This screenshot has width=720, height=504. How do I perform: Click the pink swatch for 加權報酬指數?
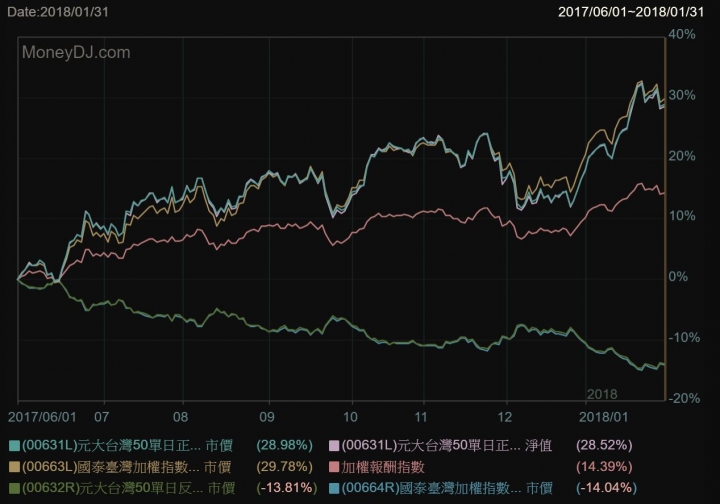[x=334, y=467]
